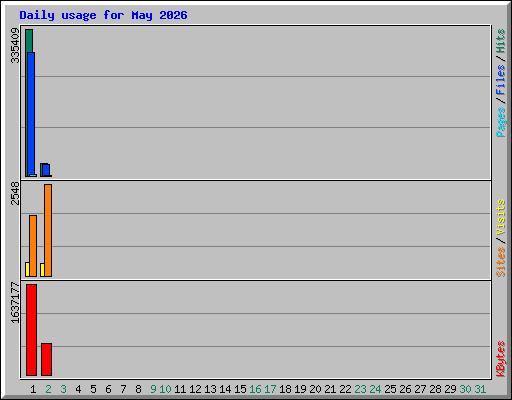
Task: Click the Pages legend label
Action: coord(501,122)
